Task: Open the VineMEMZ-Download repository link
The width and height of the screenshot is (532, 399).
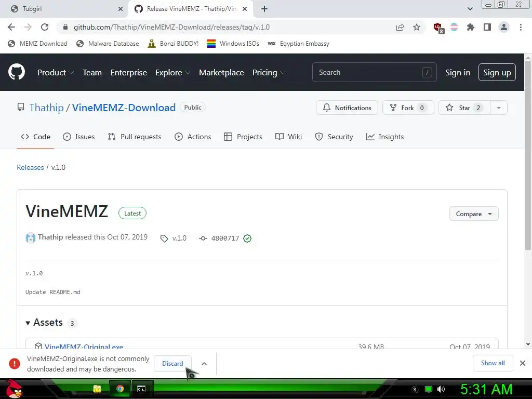Action: click(x=124, y=108)
